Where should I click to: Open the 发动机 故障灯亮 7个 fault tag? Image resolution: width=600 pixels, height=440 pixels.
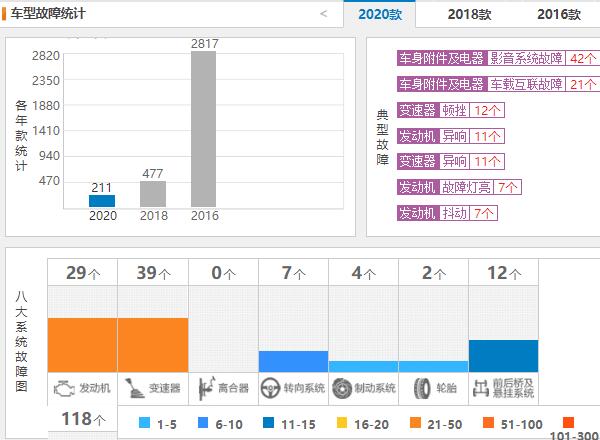[459, 187]
